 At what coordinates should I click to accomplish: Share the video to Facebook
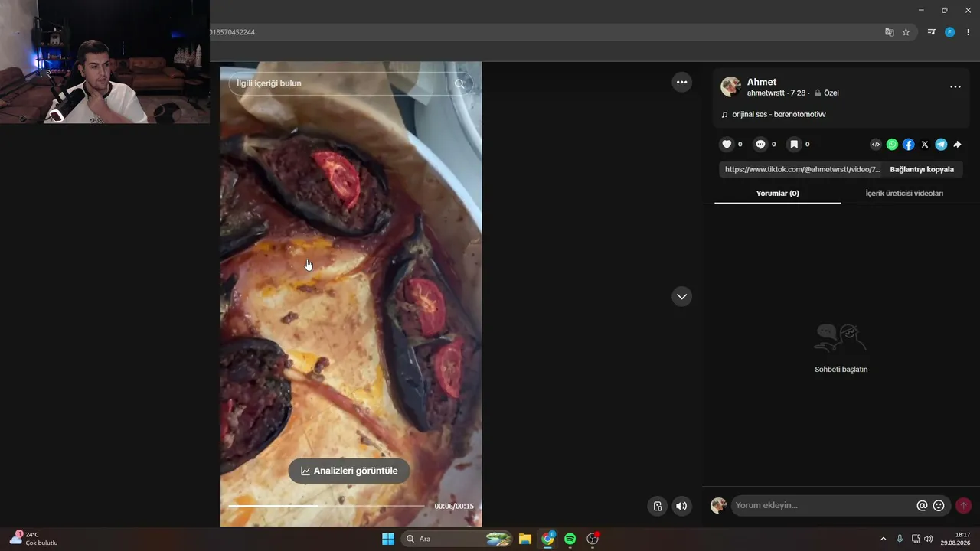[x=908, y=144]
